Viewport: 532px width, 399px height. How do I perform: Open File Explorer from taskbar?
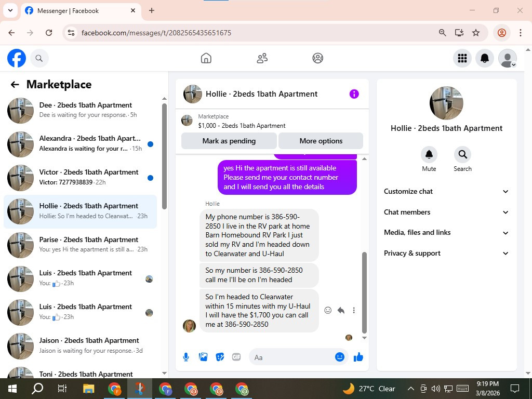(x=88, y=389)
